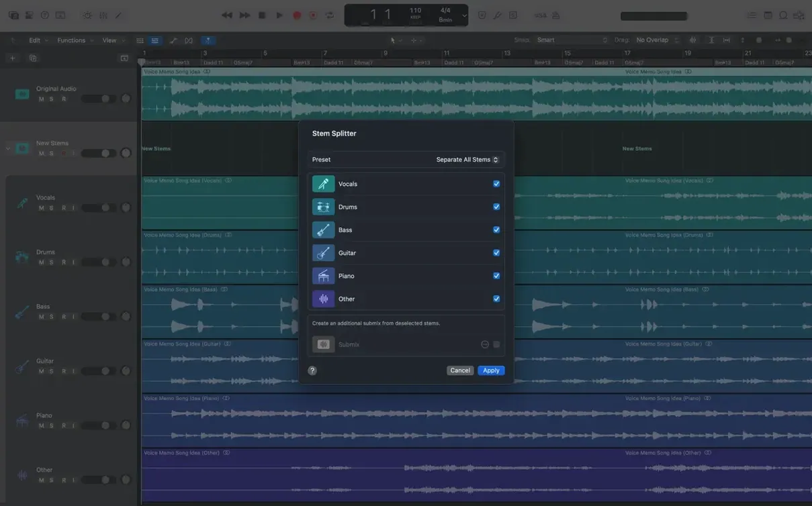Image resolution: width=812 pixels, height=506 pixels.
Task: Check the Submix checkbox
Action: coord(496,344)
